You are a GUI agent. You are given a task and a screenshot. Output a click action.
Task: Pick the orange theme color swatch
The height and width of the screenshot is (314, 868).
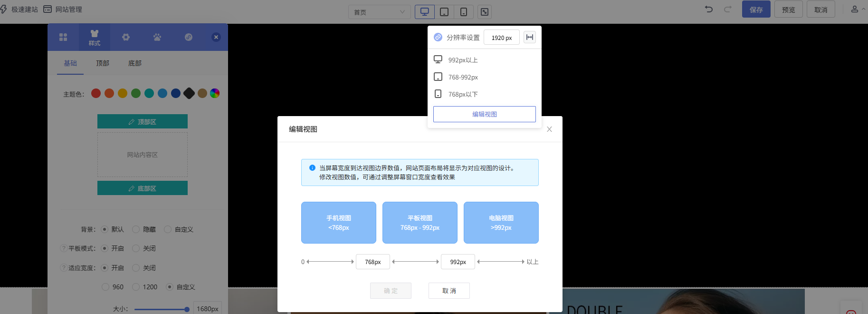(x=109, y=93)
